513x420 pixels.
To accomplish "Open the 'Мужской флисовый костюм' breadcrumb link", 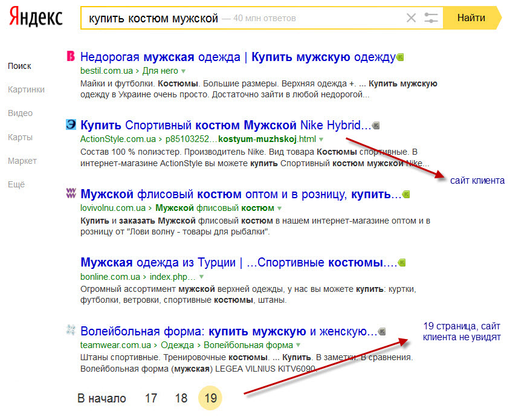I will [x=215, y=208].
